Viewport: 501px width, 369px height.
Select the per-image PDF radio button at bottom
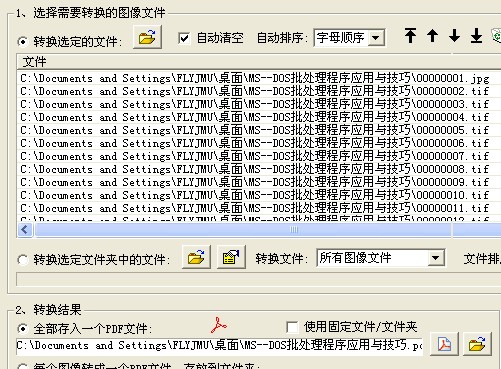coord(23,366)
